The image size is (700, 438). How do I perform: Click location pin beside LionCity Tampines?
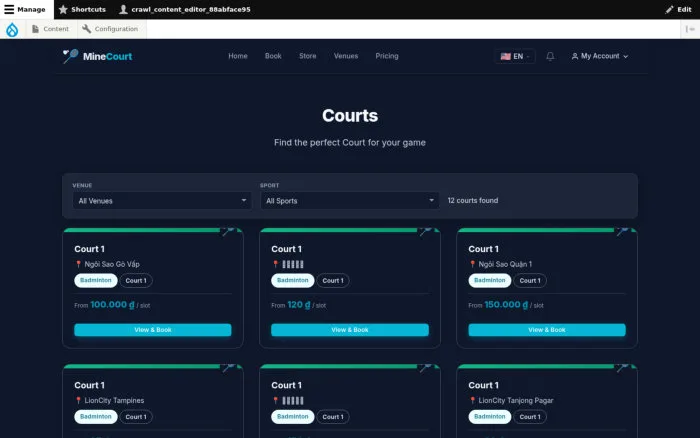point(78,400)
